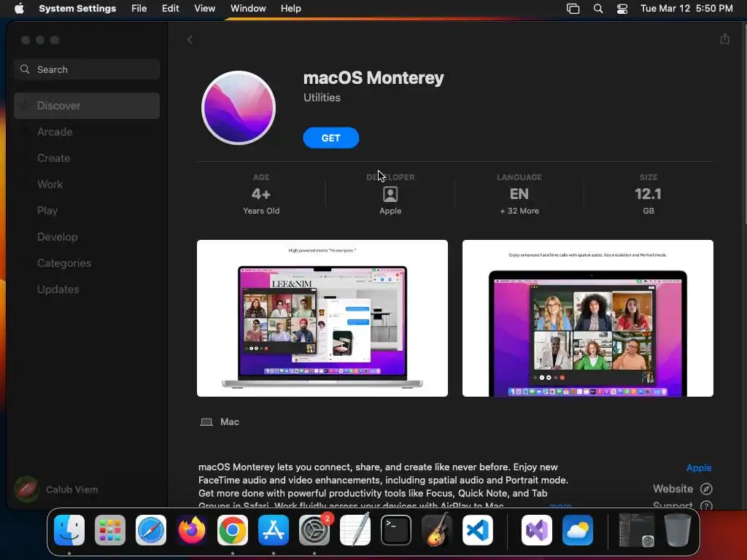Select Develop in the sidebar
The height and width of the screenshot is (560, 747).
coord(87,237)
